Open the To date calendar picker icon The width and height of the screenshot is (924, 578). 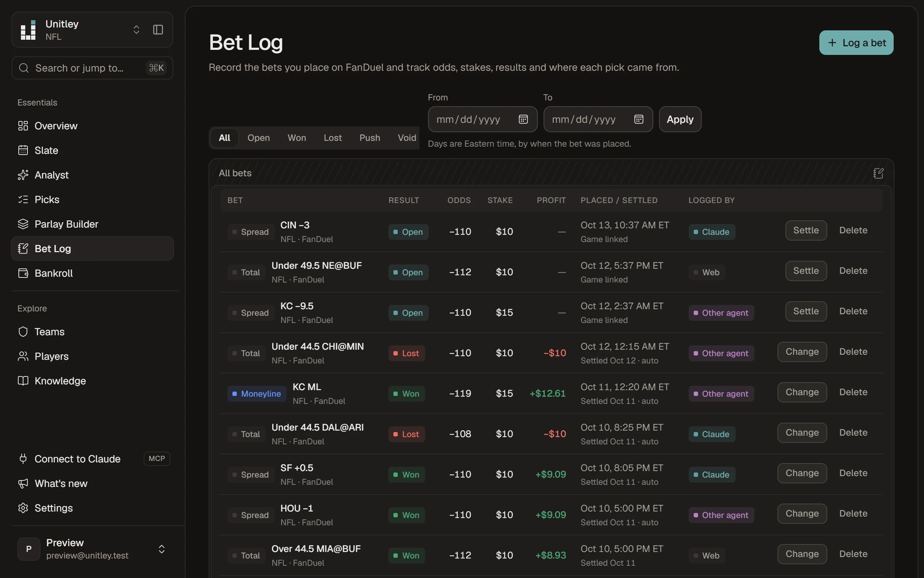639,119
